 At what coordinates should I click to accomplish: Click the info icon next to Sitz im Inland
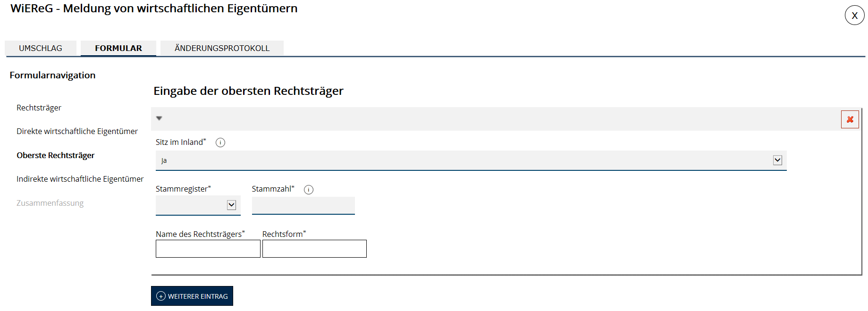tap(220, 143)
